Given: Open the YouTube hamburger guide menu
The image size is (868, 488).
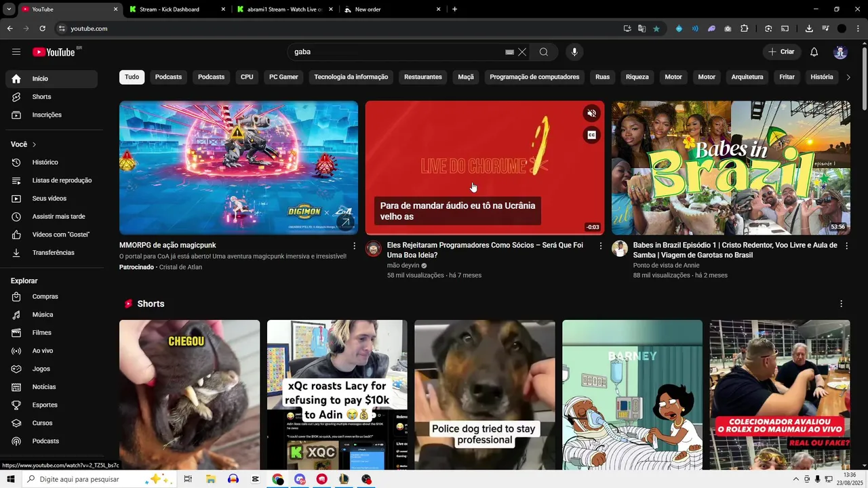Looking at the screenshot, I should click(x=16, y=52).
